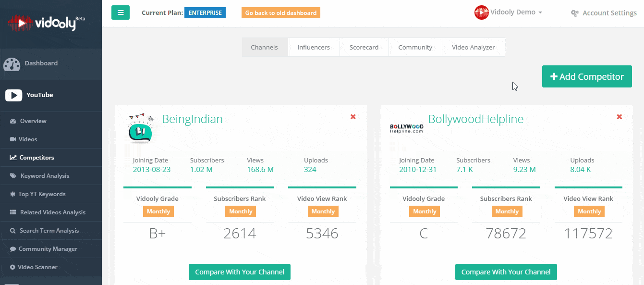Click the Account Settings gears icon
644x285 pixels.
click(x=574, y=13)
